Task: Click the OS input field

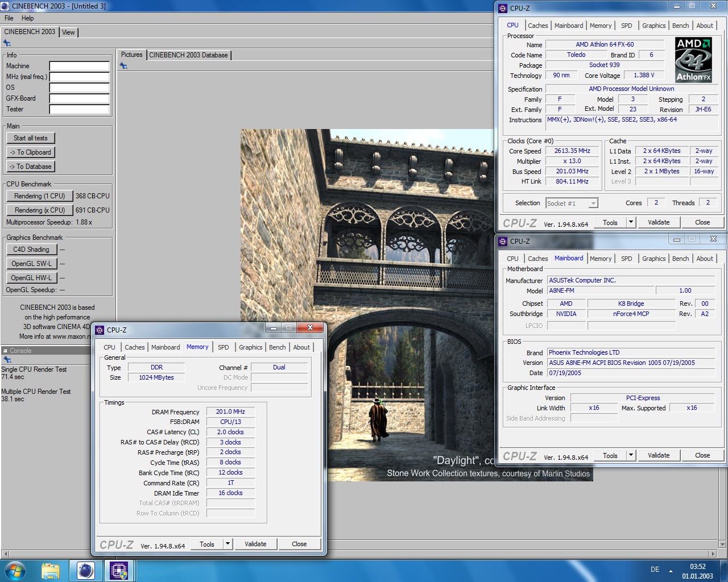Action: (x=79, y=88)
